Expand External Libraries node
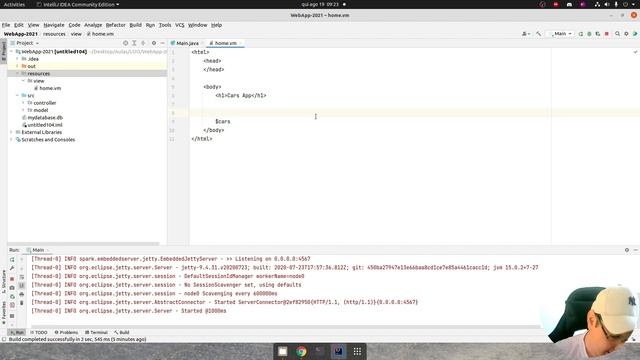This screenshot has width=640, height=360. tap(12, 132)
